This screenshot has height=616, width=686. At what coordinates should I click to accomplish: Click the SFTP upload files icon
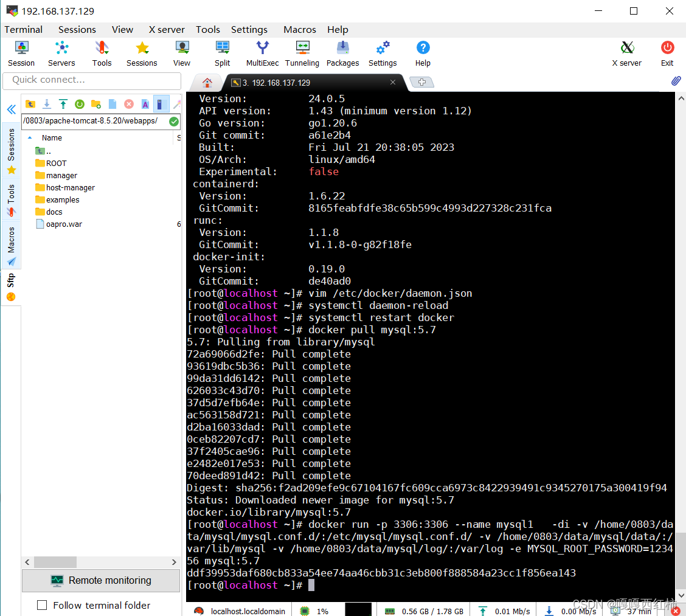tap(63, 104)
